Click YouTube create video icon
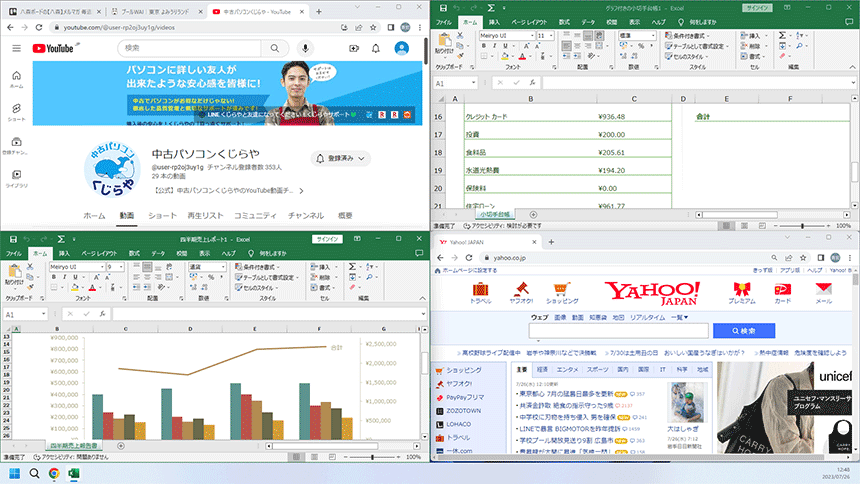This screenshot has width=860, height=484. 354,48
